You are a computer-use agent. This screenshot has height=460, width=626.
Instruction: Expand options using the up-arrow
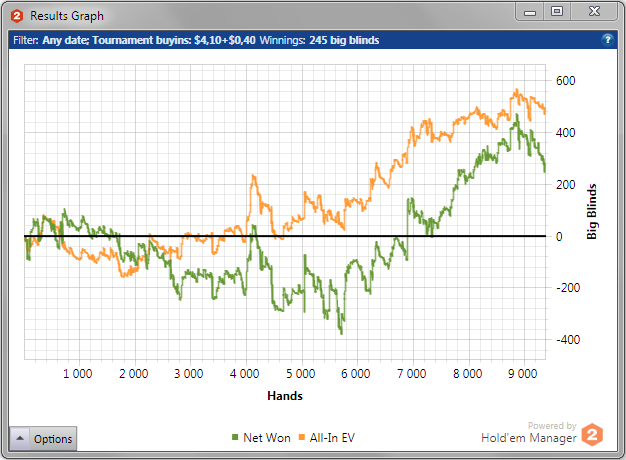click(x=20, y=438)
